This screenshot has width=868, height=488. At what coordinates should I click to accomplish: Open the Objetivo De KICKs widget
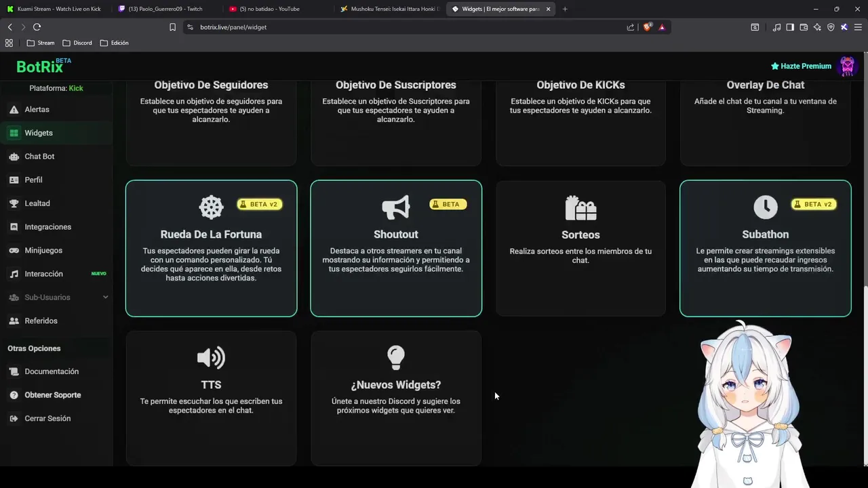[x=581, y=123]
